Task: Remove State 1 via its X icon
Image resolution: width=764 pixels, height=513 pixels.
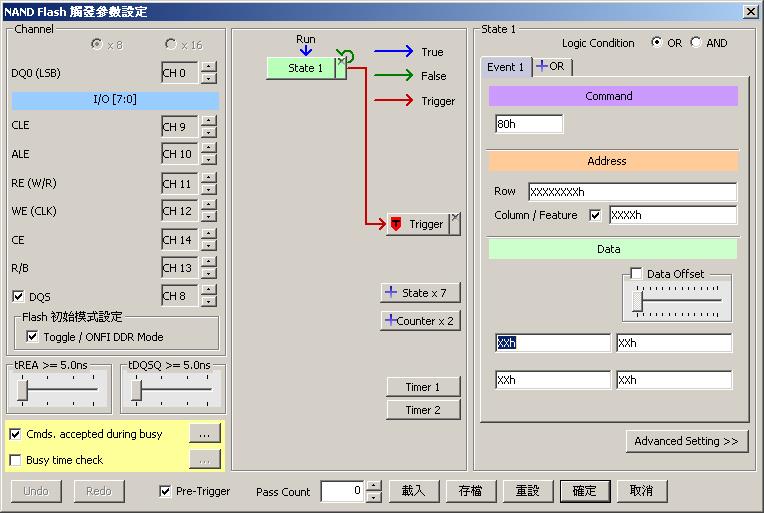Action: click(x=341, y=62)
